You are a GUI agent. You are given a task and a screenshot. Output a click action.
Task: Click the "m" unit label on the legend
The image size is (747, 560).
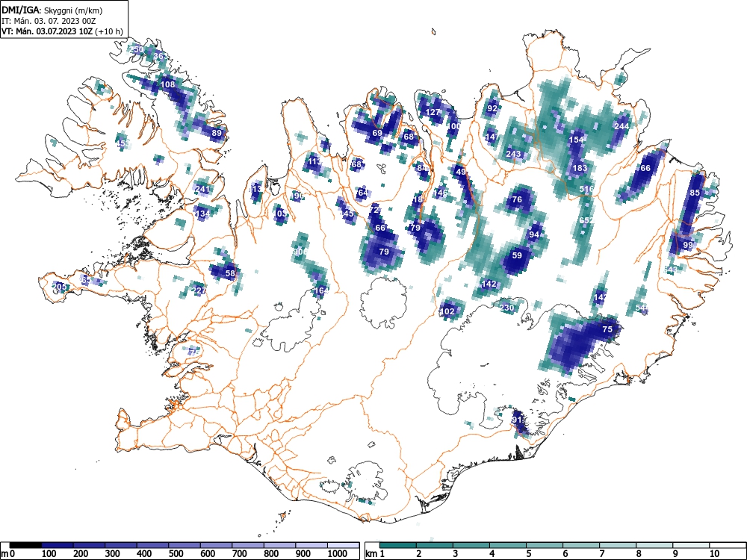pos(4,554)
